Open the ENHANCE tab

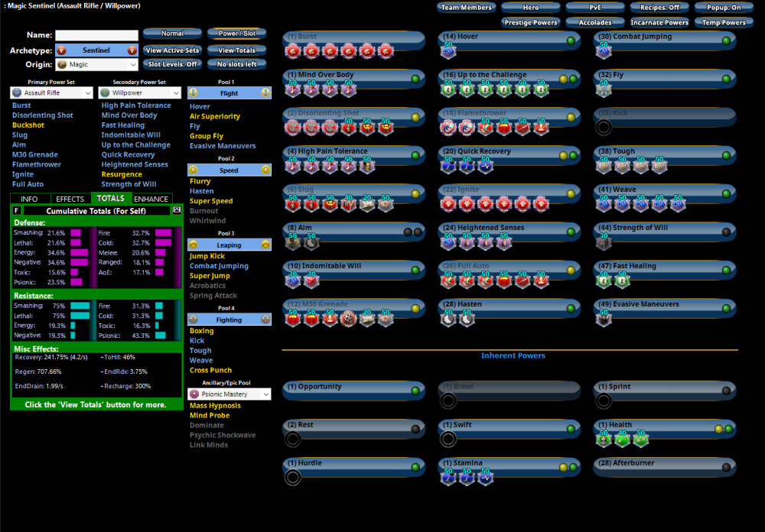[151, 199]
